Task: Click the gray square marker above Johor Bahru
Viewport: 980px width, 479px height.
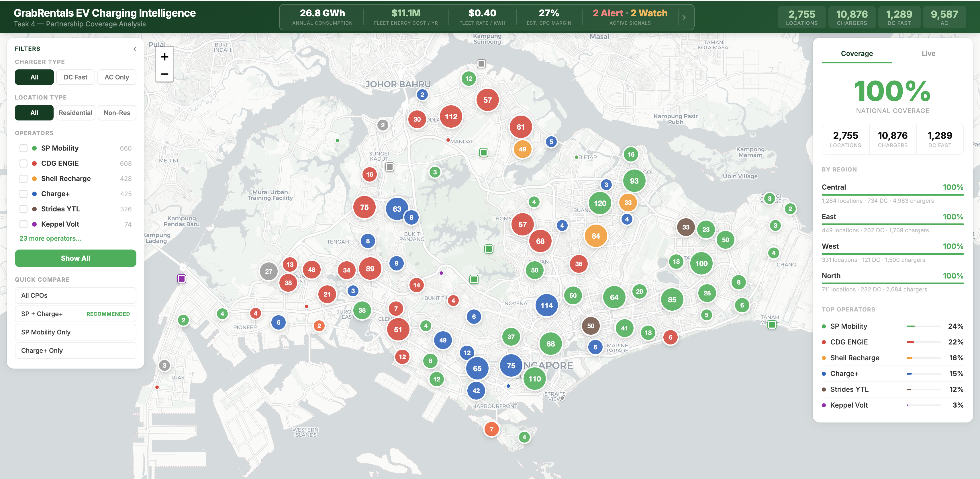Action: [x=481, y=64]
